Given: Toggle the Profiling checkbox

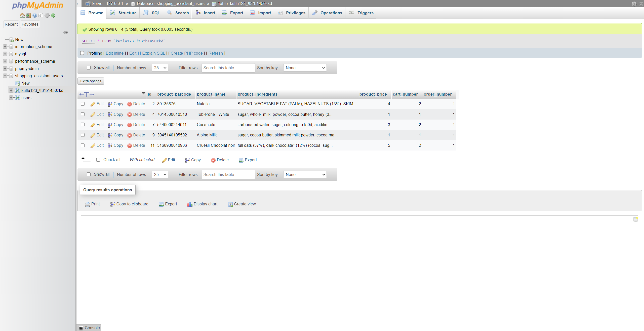Looking at the screenshot, I should point(82,53).
